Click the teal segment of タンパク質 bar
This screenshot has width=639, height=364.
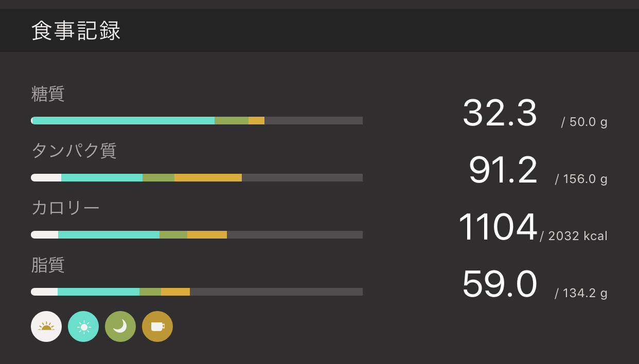coord(102,178)
